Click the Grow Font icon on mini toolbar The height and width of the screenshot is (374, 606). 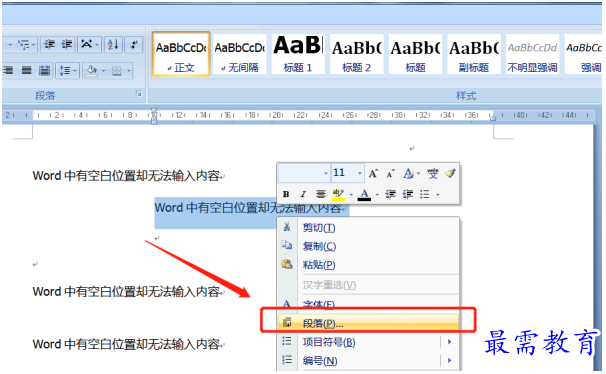click(x=373, y=173)
